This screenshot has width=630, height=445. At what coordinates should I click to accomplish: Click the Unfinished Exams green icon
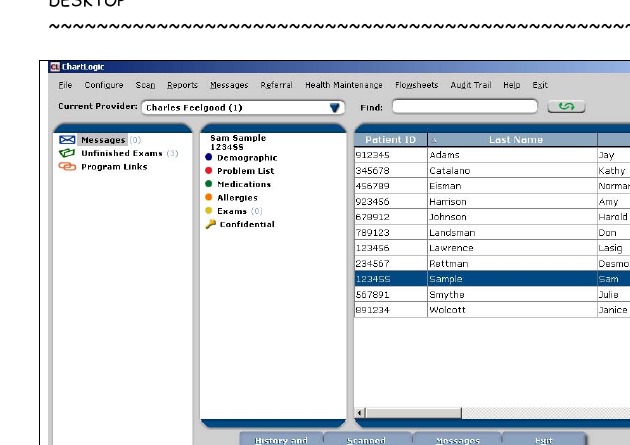67,153
